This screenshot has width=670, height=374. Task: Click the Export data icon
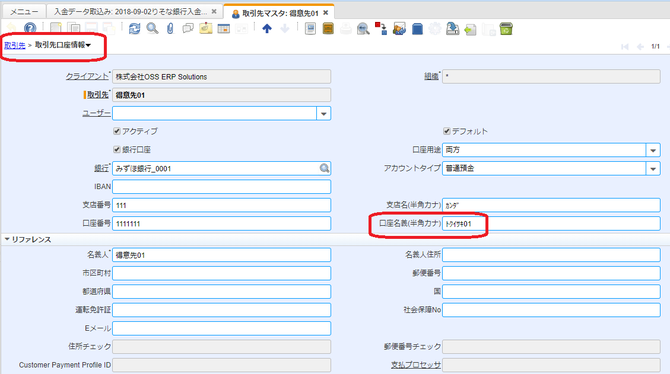click(x=453, y=29)
